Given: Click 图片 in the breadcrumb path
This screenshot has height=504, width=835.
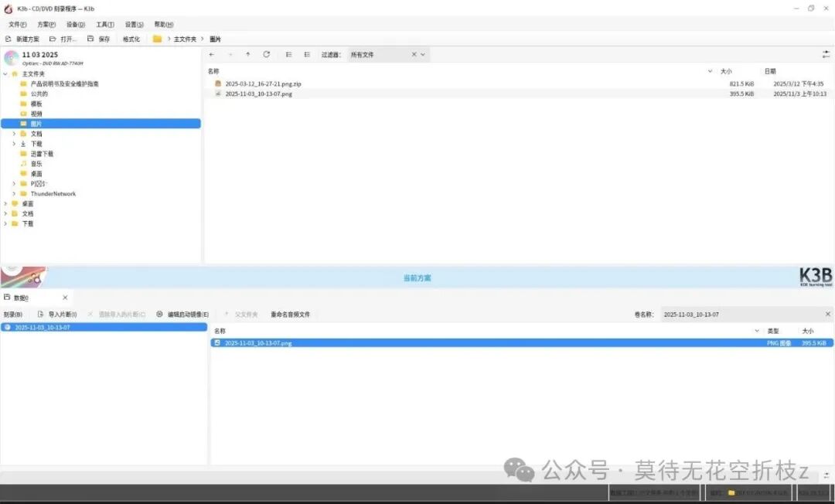Looking at the screenshot, I should pyautogui.click(x=215, y=39).
